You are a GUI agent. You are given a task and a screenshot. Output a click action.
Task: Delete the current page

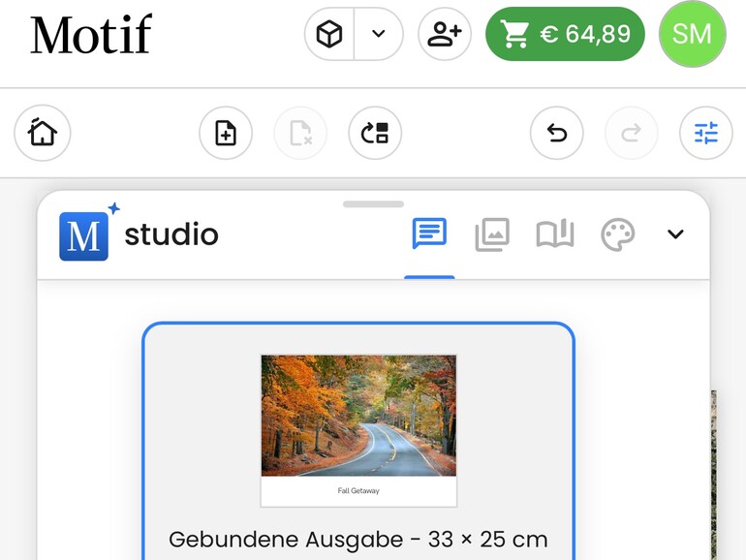(300, 133)
